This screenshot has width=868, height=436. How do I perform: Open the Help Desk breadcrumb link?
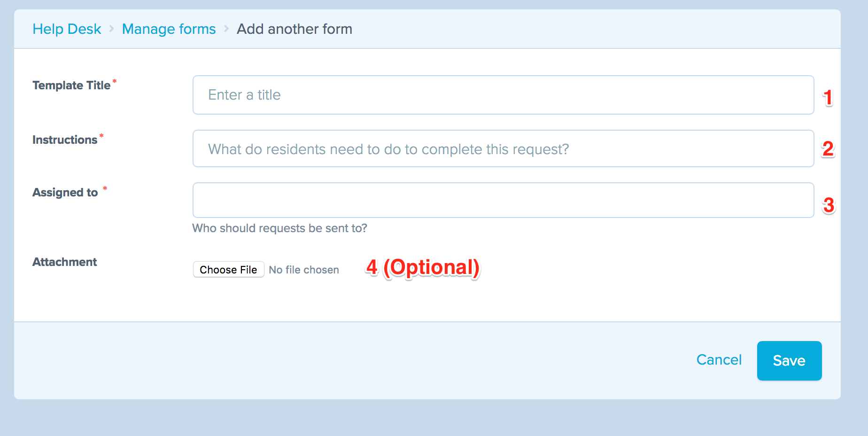click(67, 29)
